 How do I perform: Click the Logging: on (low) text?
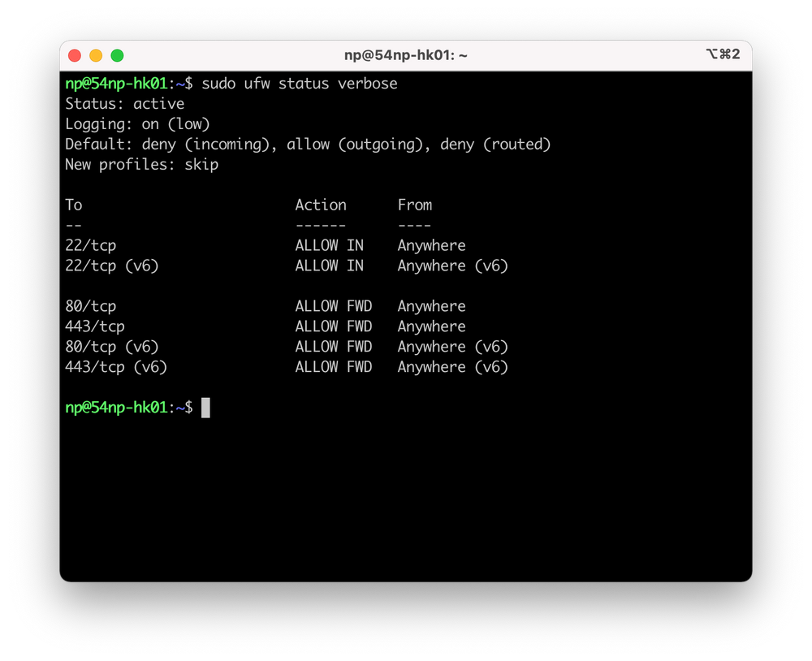click(x=136, y=123)
